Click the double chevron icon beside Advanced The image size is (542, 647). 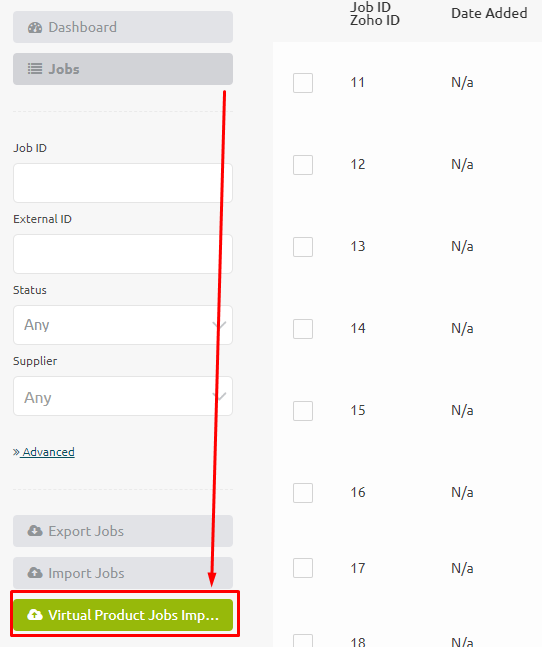click(16, 452)
